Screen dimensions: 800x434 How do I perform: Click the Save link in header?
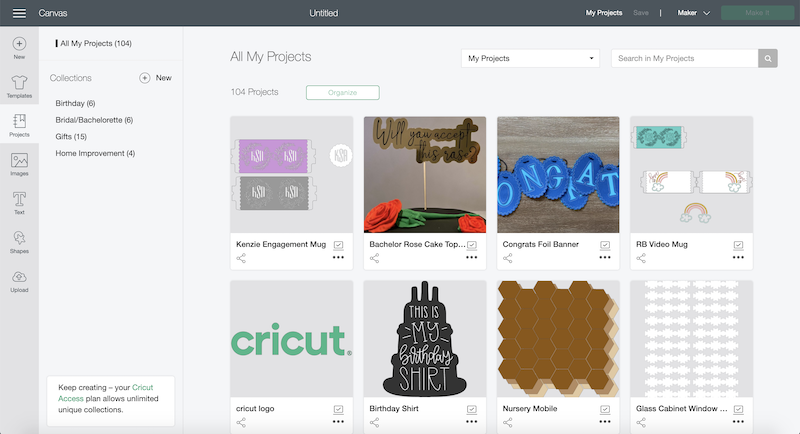[641, 13]
